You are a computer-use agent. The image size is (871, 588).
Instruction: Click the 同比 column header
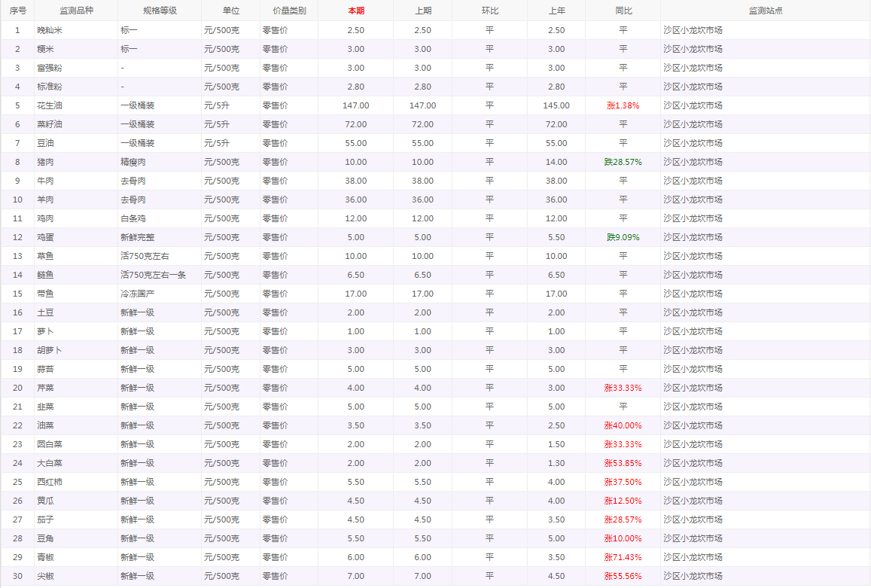[x=623, y=11]
